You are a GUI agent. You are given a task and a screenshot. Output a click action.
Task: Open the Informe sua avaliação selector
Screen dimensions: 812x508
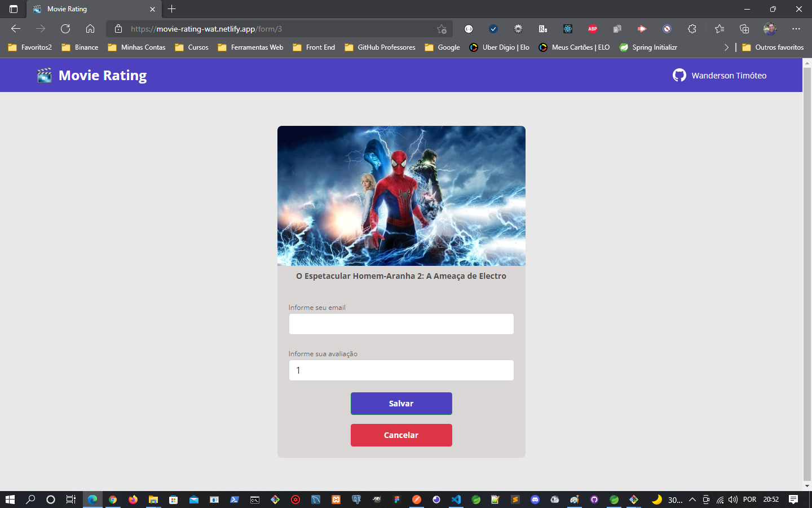pos(401,370)
